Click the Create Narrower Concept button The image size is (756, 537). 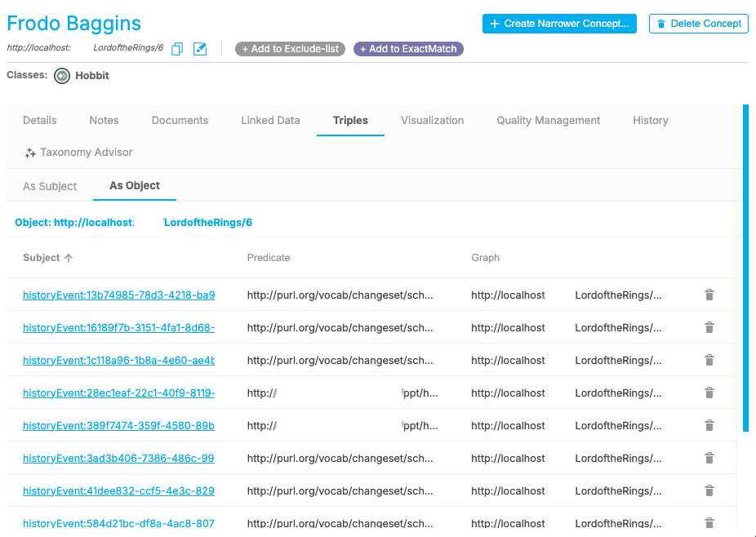click(x=559, y=24)
